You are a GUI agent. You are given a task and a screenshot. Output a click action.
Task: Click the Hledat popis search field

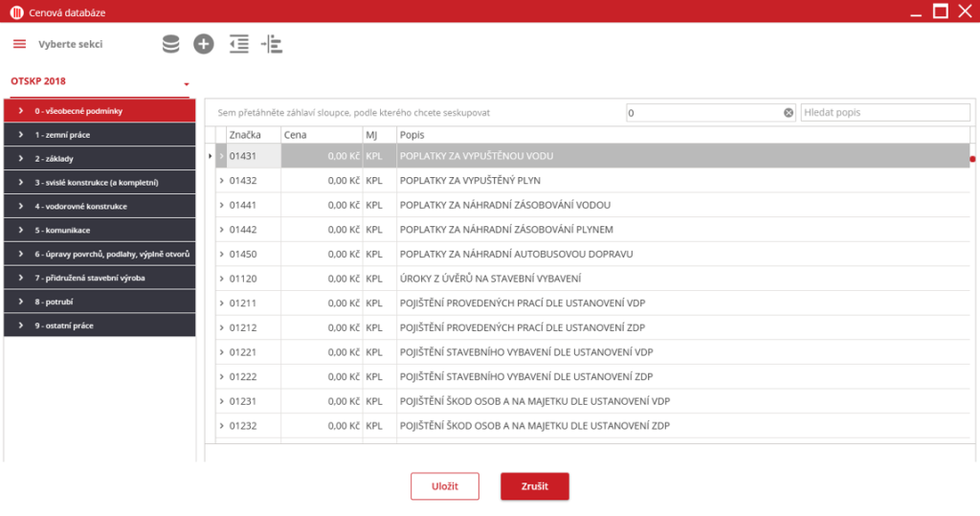885,113
